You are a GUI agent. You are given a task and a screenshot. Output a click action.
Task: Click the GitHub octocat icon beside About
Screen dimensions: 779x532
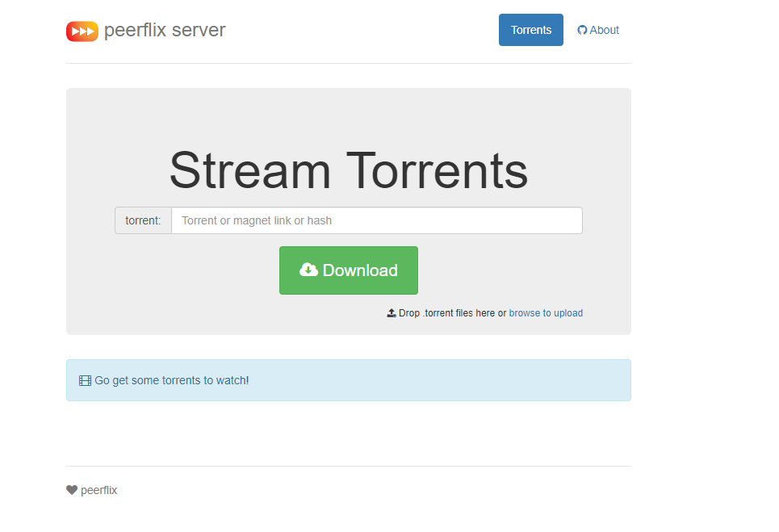581,29
